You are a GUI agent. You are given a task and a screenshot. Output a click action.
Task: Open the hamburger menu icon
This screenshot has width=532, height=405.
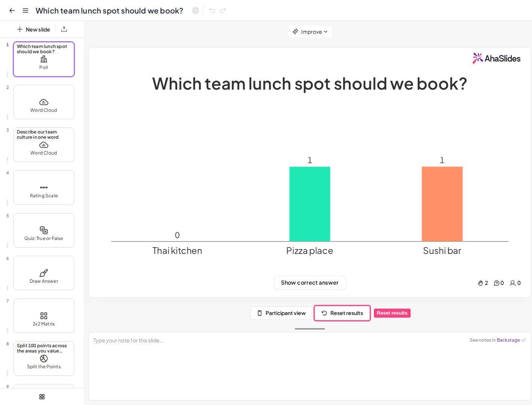click(25, 10)
